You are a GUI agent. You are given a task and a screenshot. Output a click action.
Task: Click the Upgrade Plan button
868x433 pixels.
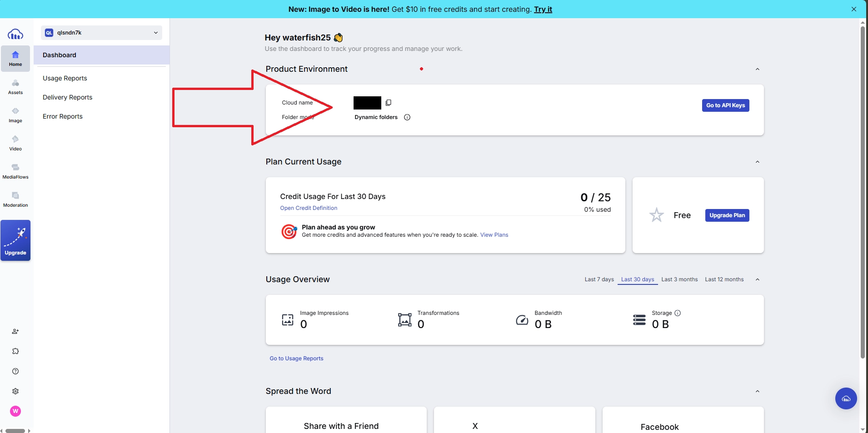727,215
